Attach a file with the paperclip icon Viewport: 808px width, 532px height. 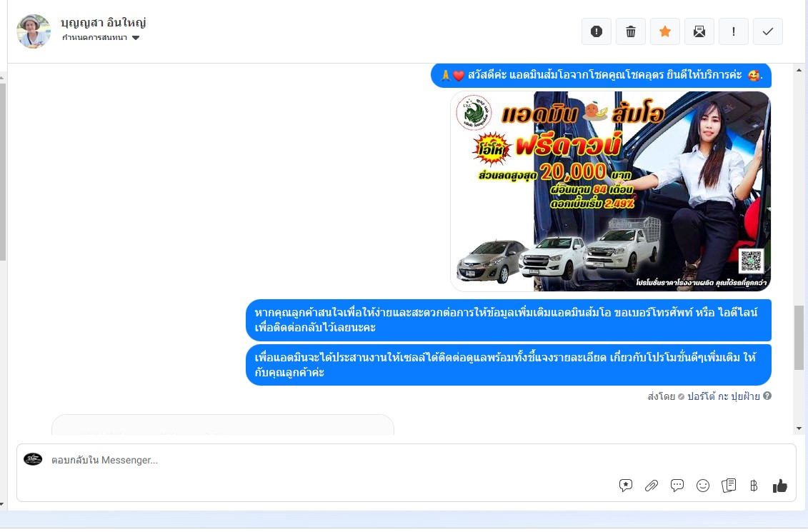click(x=652, y=485)
